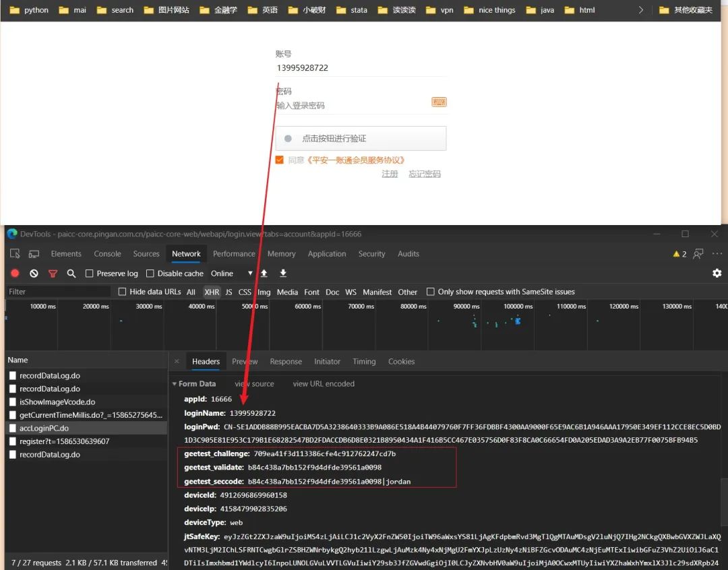The width and height of the screenshot is (728, 570).
Task: Click view URL encoded
Action: [x=324, y=383]
